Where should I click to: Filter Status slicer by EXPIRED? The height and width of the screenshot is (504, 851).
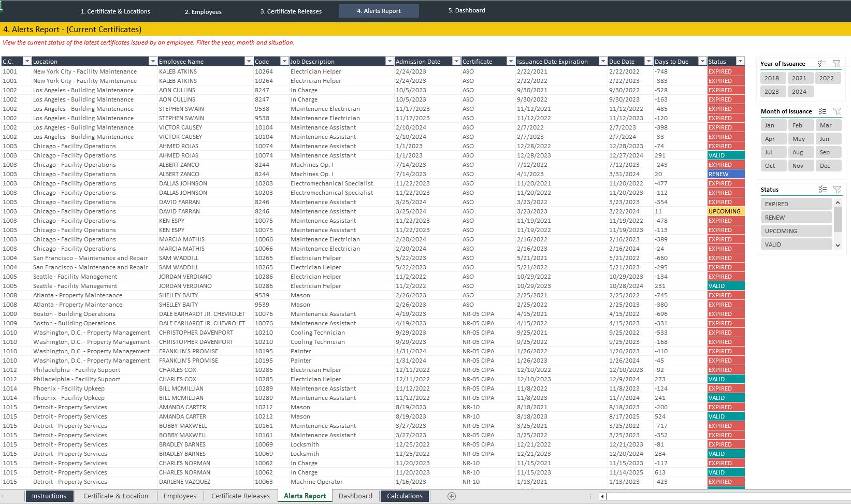tap(797, 204)
